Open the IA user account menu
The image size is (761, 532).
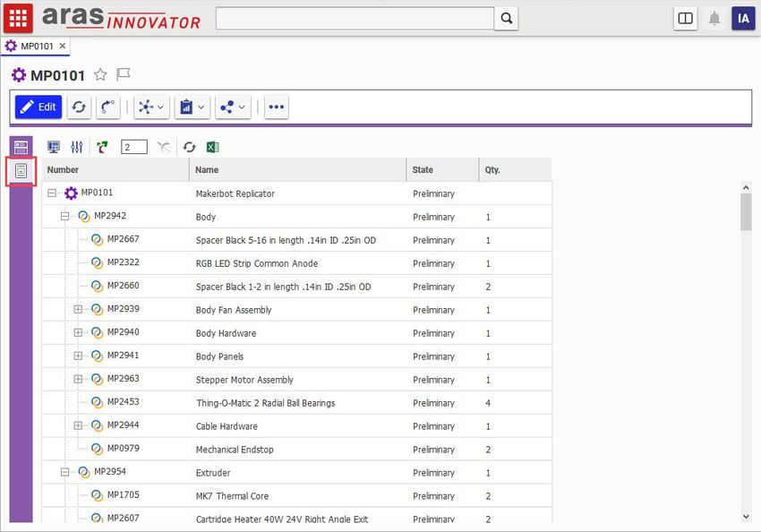(743, 19)
